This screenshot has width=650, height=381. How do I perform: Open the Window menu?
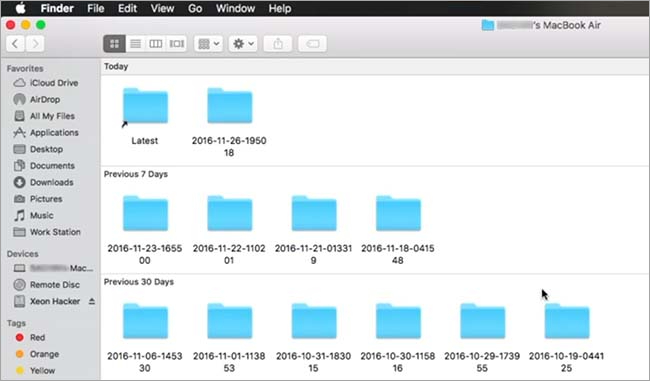click(x=235, y=8)
